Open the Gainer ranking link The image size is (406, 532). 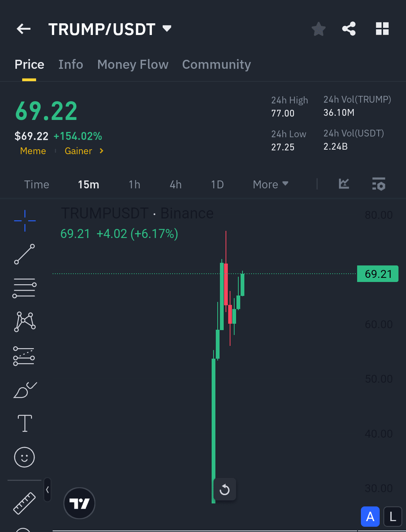[x=78, y=151]
